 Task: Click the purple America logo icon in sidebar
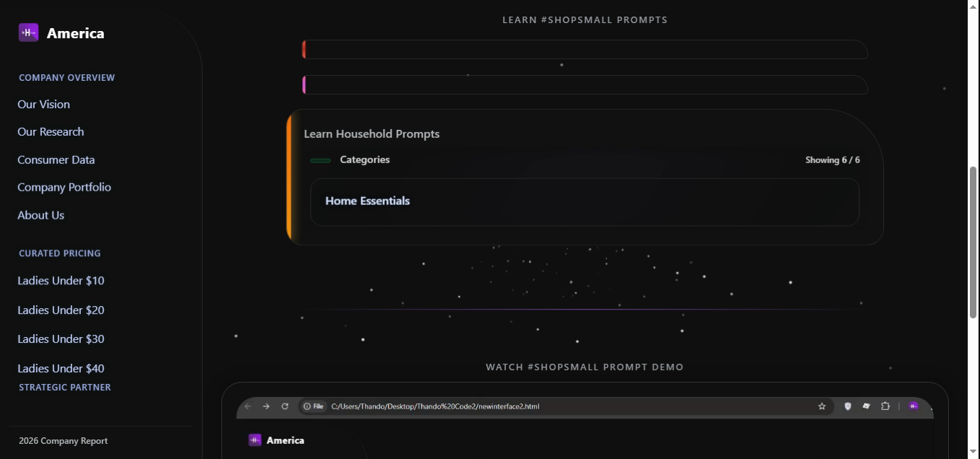pyautogui.click(x=28, y=32)
